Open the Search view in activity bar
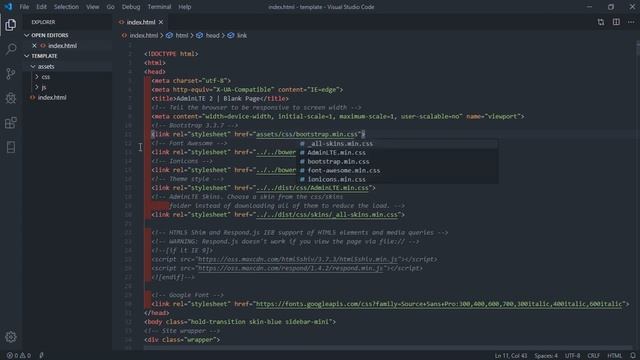640x360 pixels. point(11,49)
